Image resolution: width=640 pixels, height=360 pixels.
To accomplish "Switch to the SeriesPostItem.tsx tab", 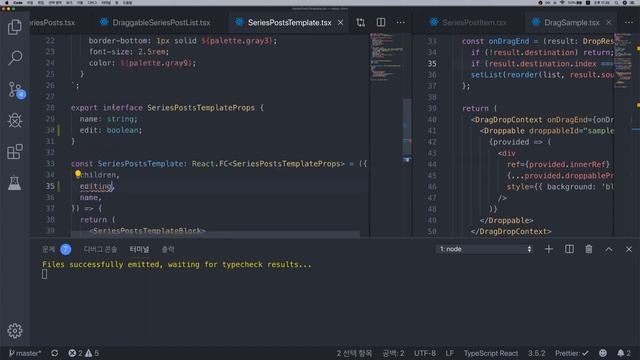I will (x=469, y=22).
